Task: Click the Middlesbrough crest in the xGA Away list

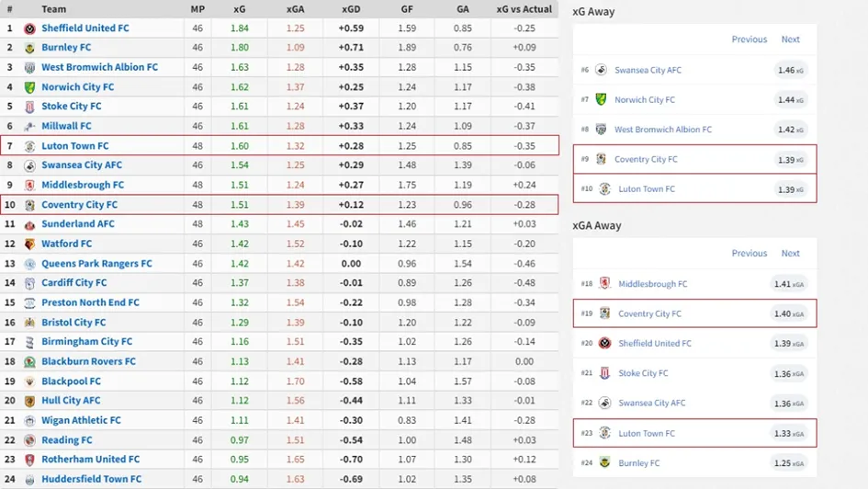Action: (x=604, y=284)
